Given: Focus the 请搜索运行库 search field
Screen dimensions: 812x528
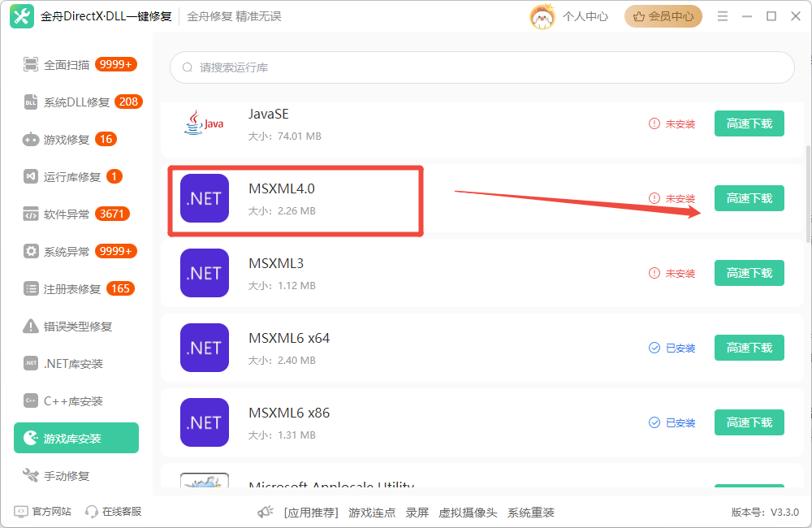Looking at the screenshot, I should 482,67.
